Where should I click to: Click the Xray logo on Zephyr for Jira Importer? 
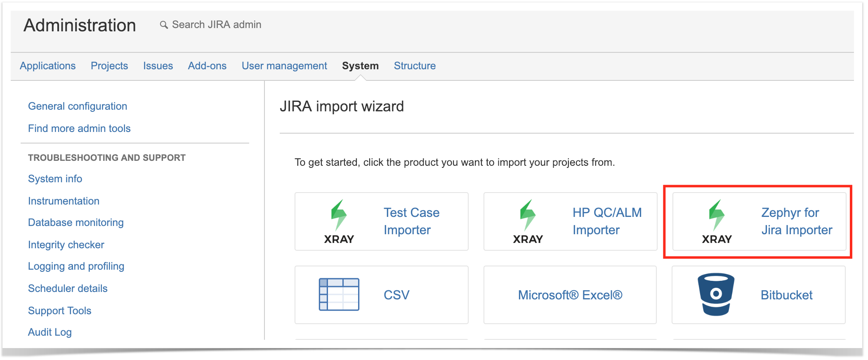(x=717, y=222)
